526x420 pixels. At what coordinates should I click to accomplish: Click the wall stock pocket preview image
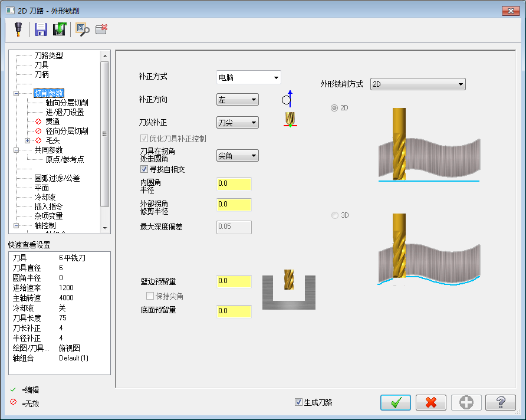[x=289, y=290]
